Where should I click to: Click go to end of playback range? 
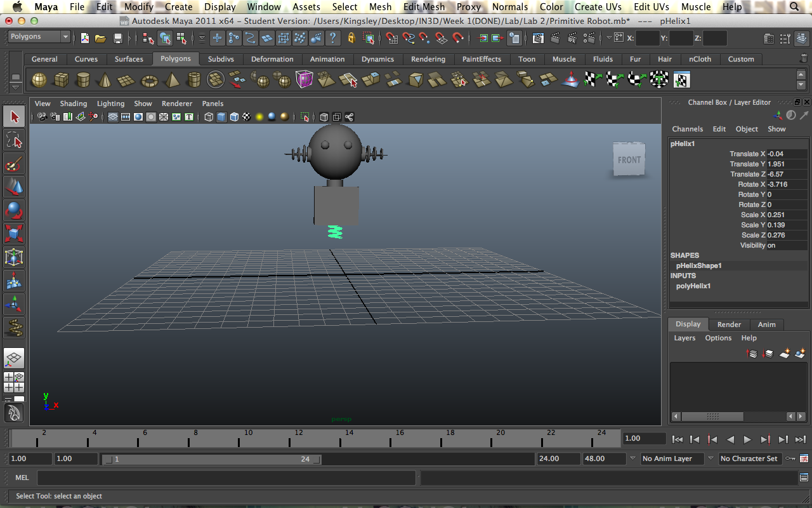tap(801, 439)
